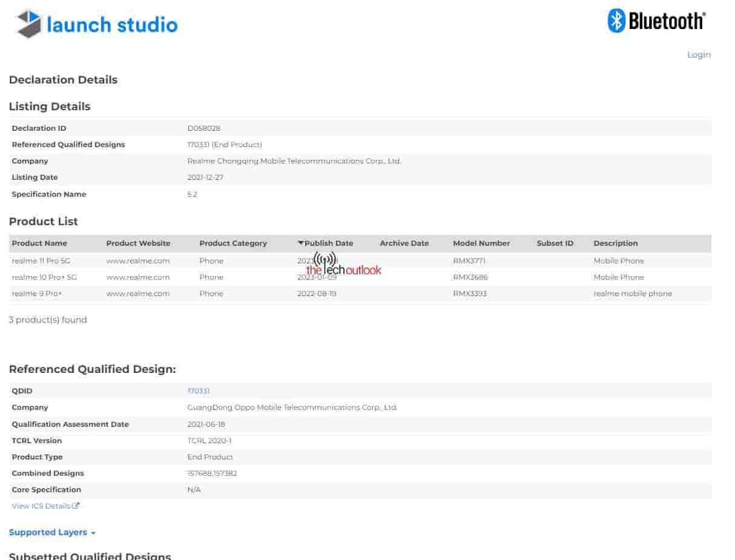Image resolution: width=735 pixels, height=560 pixels.
Task: Click external link icon beside View ICS Details
Action: pyautogui.click(x=76, y=506)
